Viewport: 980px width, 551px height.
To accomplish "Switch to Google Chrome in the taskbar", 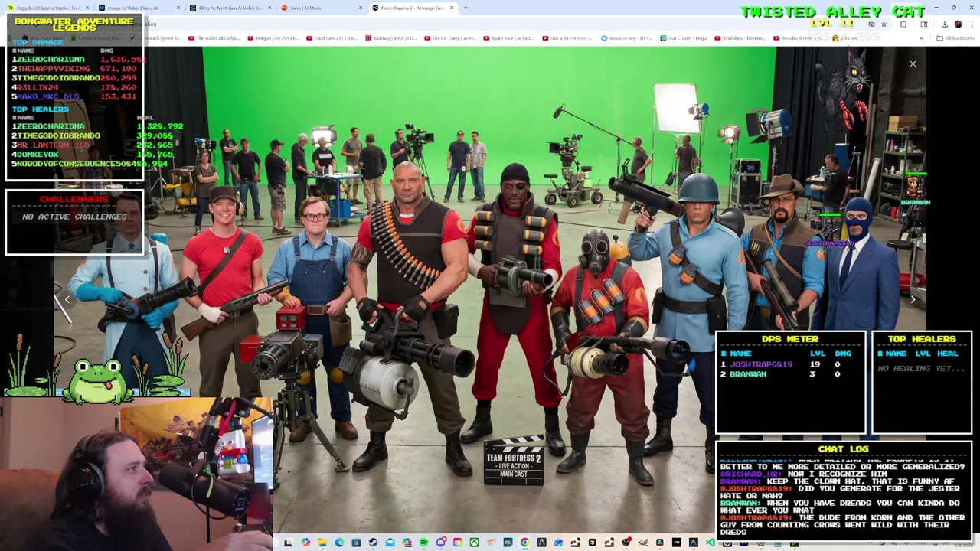I will click(x=524, y=543).
